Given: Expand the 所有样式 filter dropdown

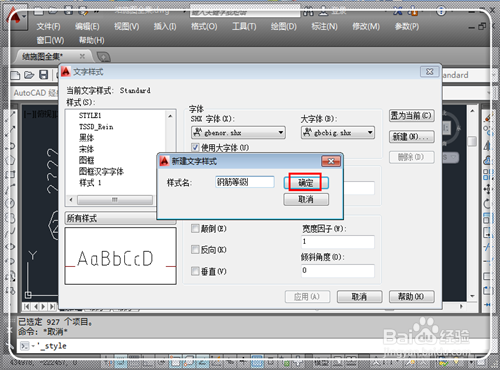Looking at the screenshot, I should 120,218.
